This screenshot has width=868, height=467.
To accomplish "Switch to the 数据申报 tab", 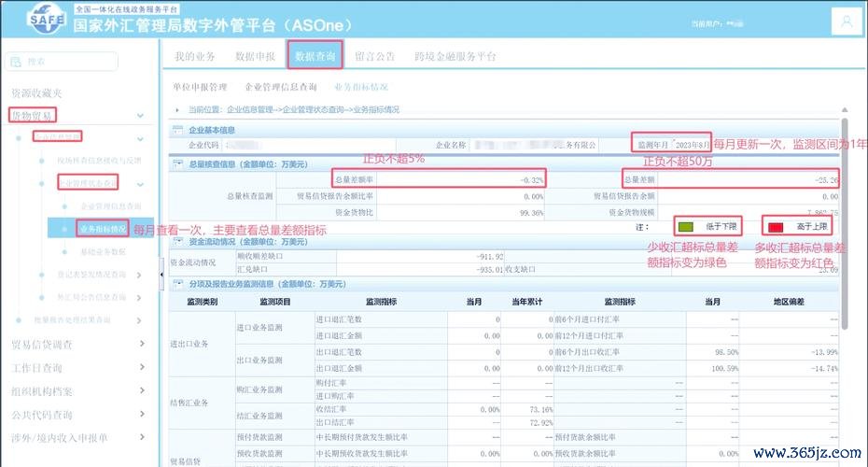I will click(x=255, y=56).
